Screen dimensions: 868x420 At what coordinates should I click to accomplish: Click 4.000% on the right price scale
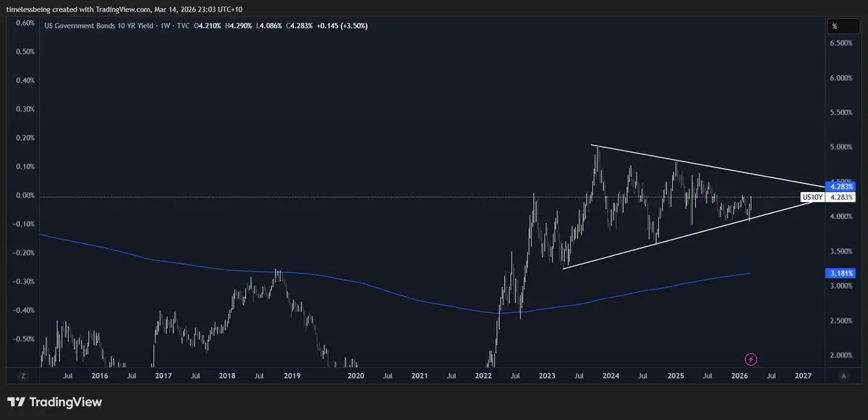[843, 217]
